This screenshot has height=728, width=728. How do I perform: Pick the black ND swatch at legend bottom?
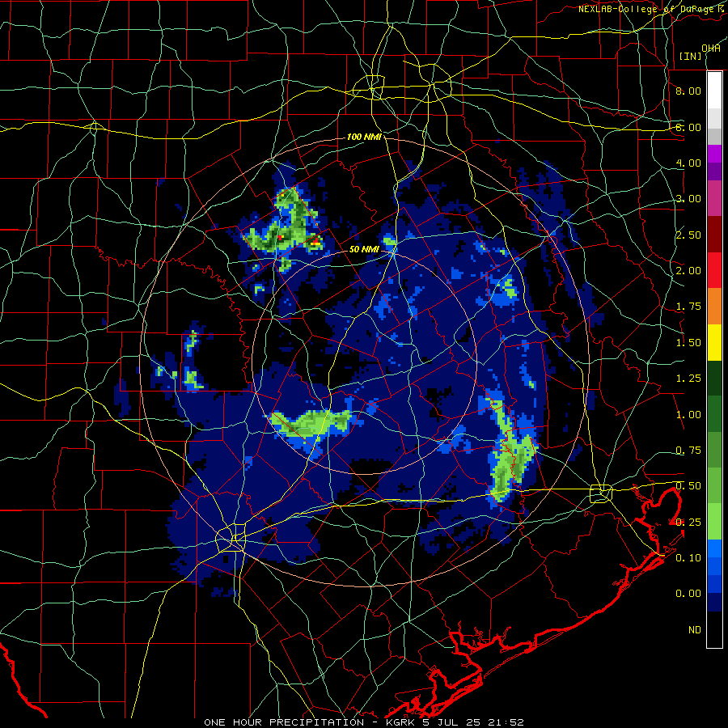point(714,630)
